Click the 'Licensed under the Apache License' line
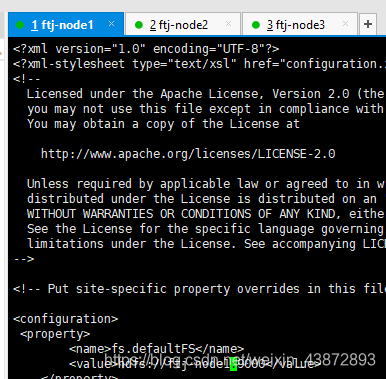Image resolution: width=386 pixels, height=379 pixels. coord(206,94)
